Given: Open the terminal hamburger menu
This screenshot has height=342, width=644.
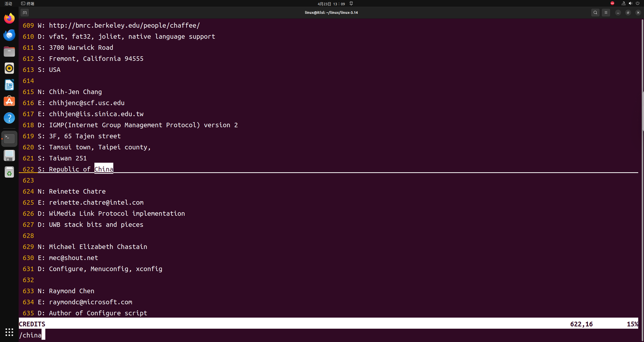Looking at the screenshot, I should tap(606, 13).
